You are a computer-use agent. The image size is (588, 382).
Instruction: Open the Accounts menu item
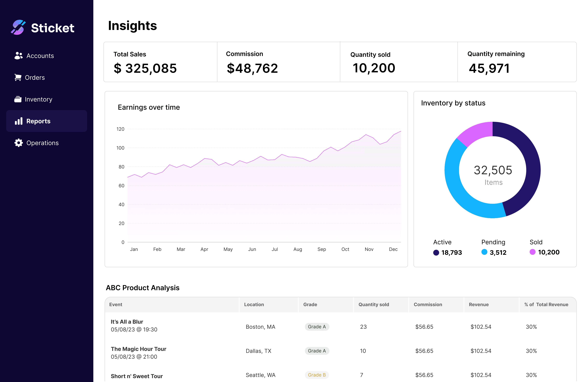pos(40,56)
